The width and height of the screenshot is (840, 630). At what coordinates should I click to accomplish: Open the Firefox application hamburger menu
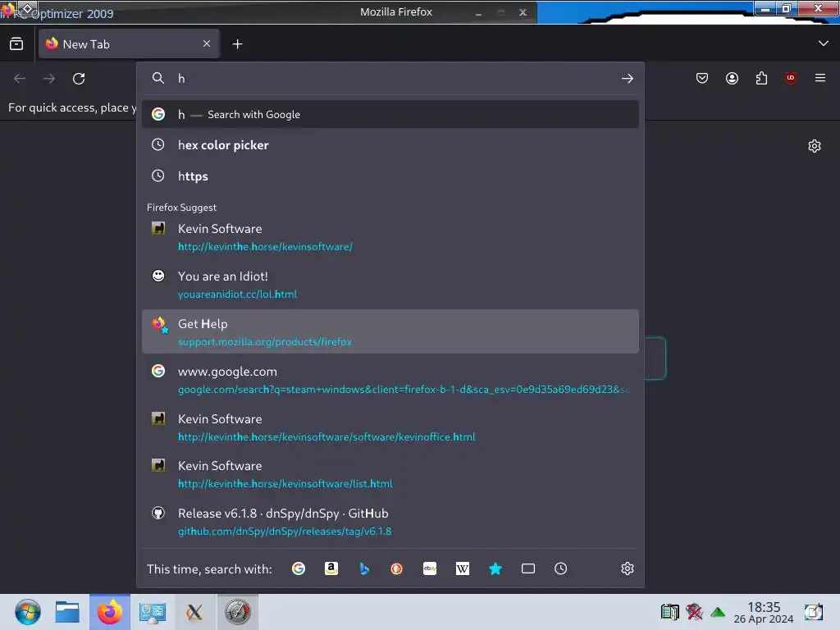(x=820, y=78)
